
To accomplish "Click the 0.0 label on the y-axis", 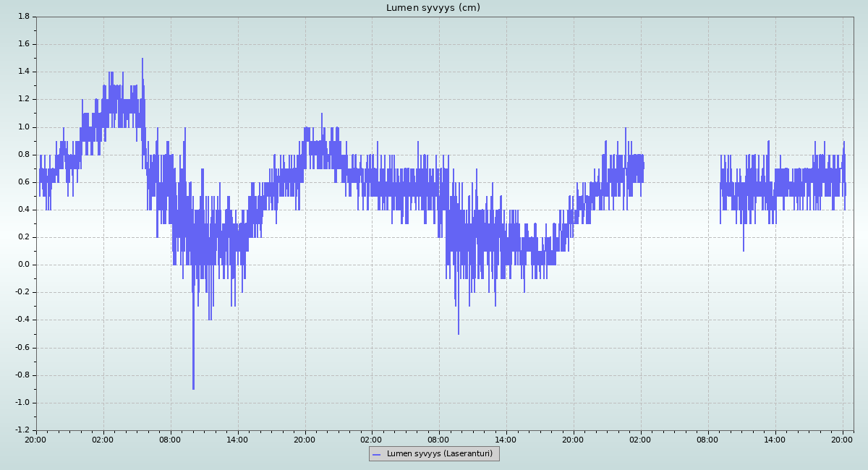I will tap(22, 265).
